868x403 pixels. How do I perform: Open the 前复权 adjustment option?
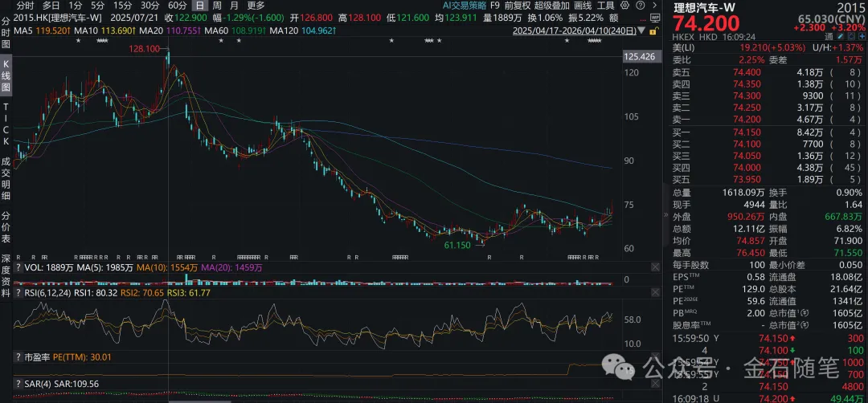pyautogui.click(x=517, y=6)
